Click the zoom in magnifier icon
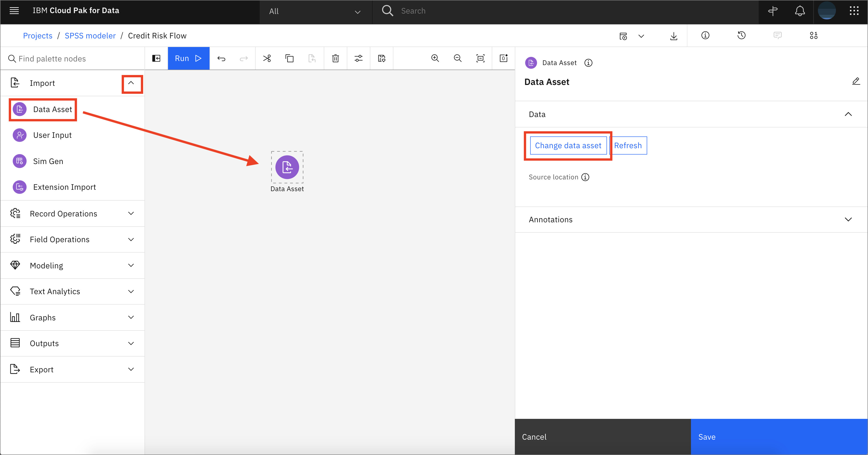This screenshot has width=868, height=455. click(435, 59)
